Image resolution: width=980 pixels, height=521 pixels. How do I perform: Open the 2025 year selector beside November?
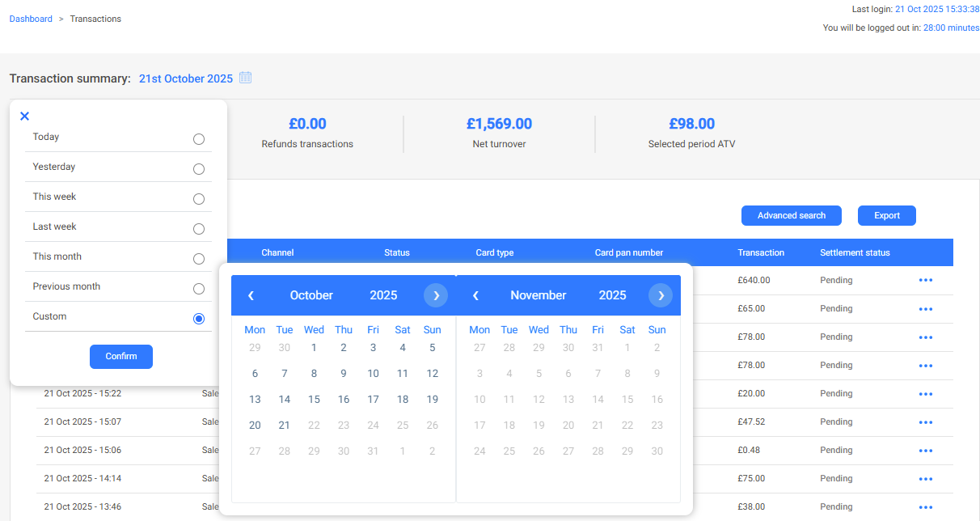coord(612,296)
